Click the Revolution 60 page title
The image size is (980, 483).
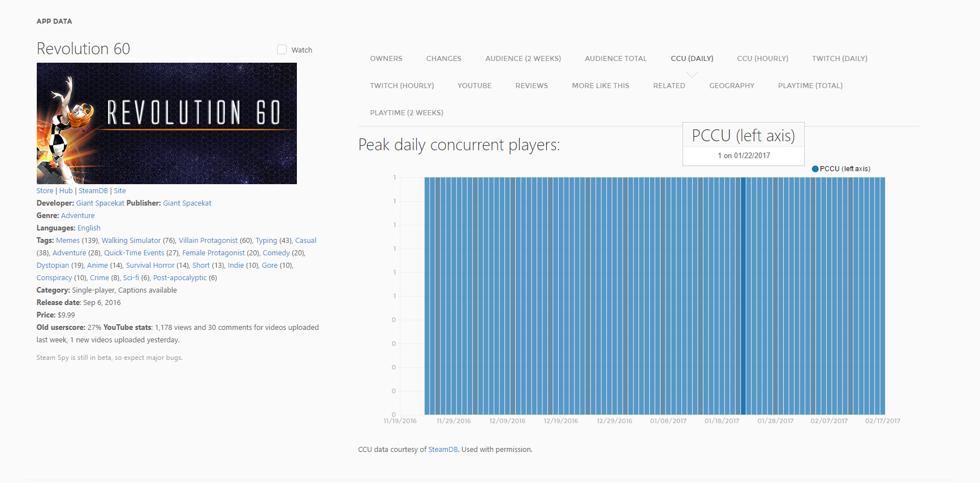[x=84, y=49]
